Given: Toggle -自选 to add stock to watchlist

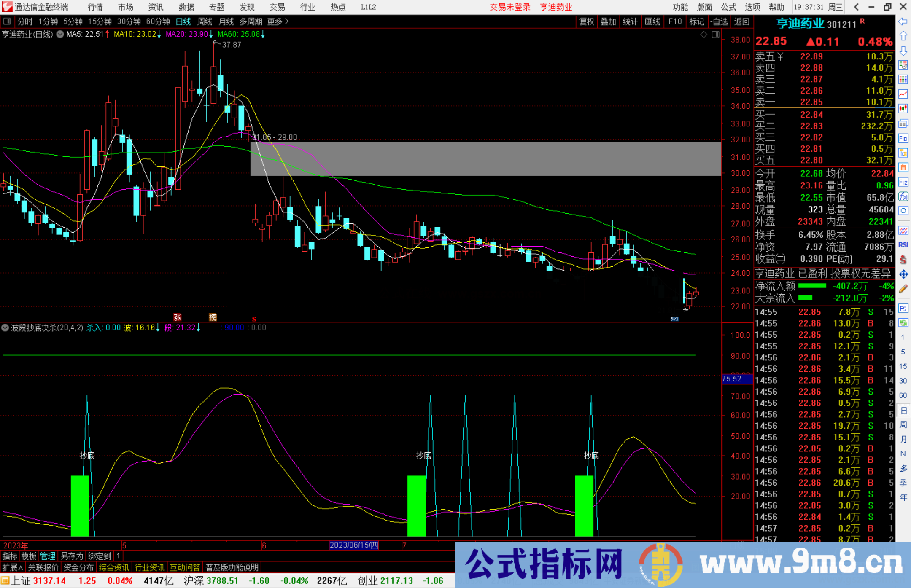Looking at the screenshot, I should coord(719,21).
